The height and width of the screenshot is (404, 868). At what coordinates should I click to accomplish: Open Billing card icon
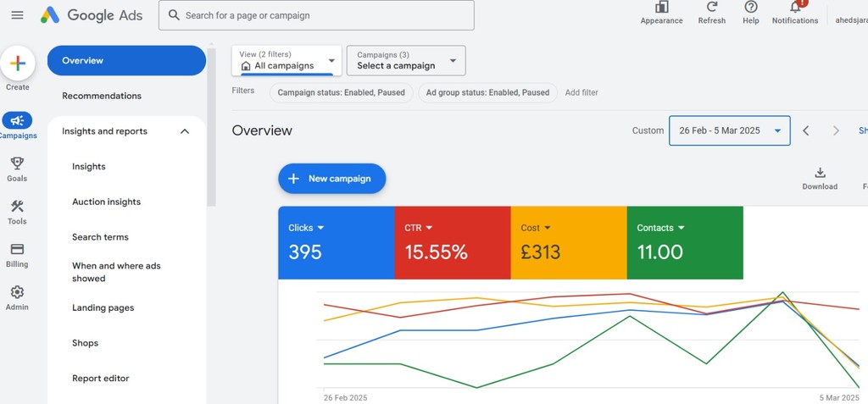17,250
